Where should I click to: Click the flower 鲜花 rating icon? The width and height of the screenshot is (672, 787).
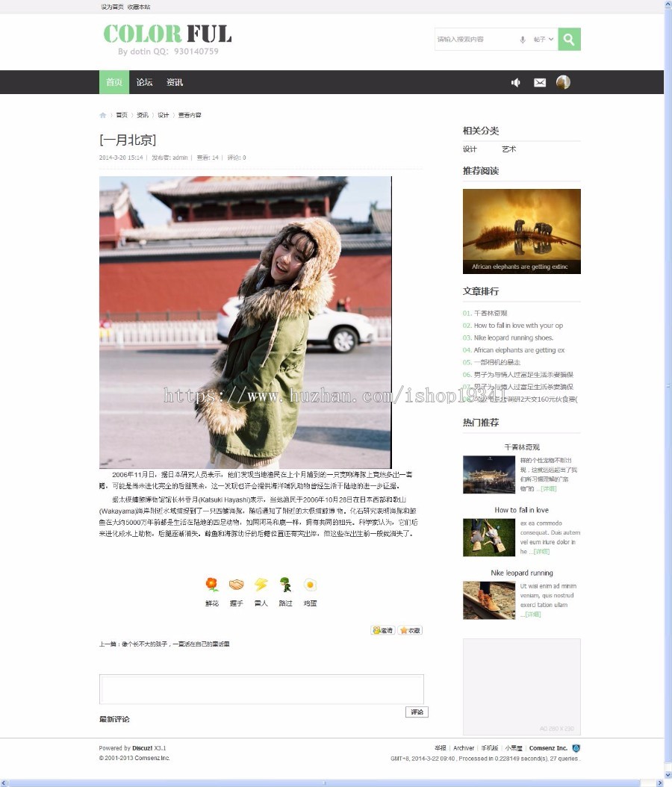pos(211,584)
